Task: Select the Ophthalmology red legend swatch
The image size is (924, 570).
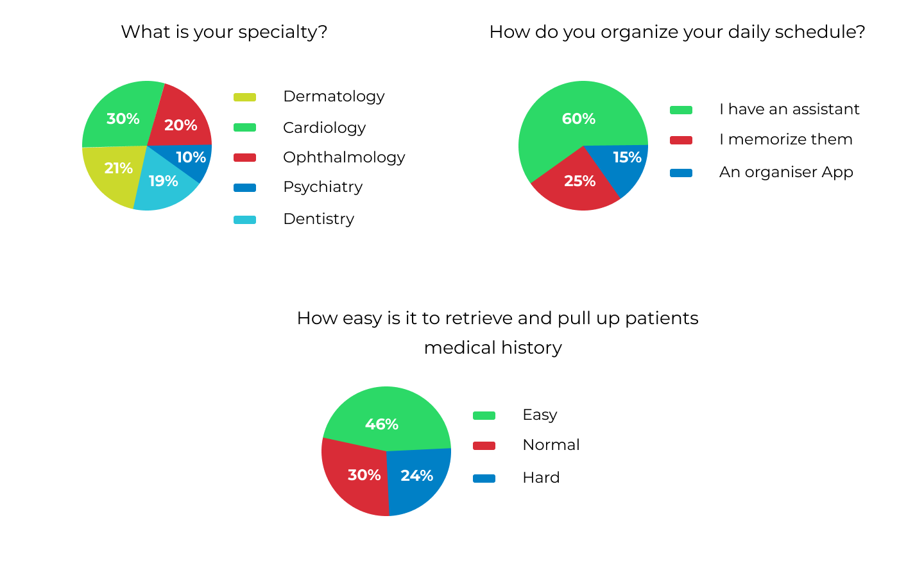Action: coord(244,158)
